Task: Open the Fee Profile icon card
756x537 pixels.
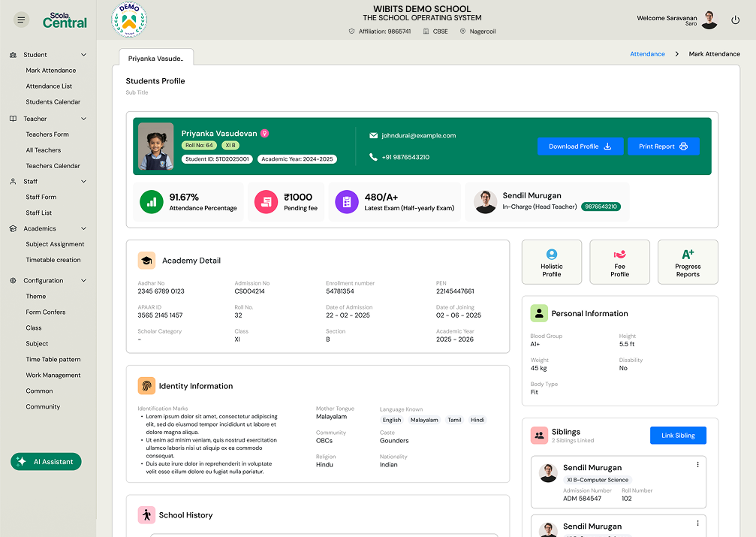Action: click(x=619, y=262)
